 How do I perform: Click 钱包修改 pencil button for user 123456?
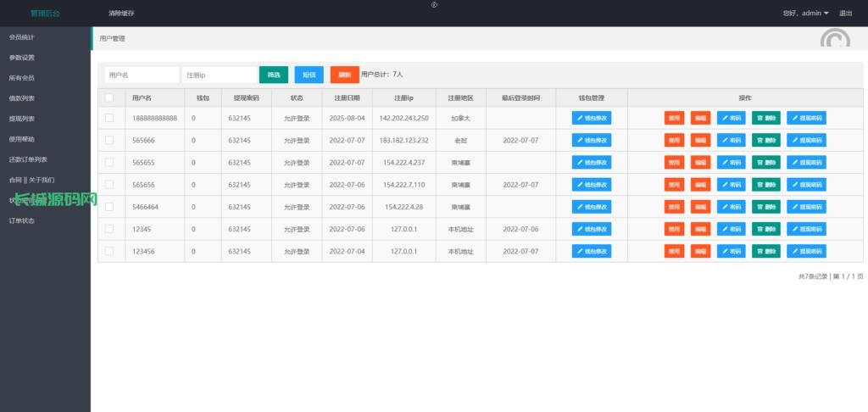tap(592, 250)
